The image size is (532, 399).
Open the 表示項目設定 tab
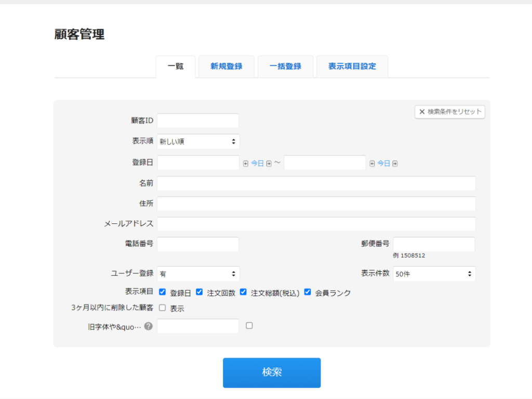(x=352, y=66)
